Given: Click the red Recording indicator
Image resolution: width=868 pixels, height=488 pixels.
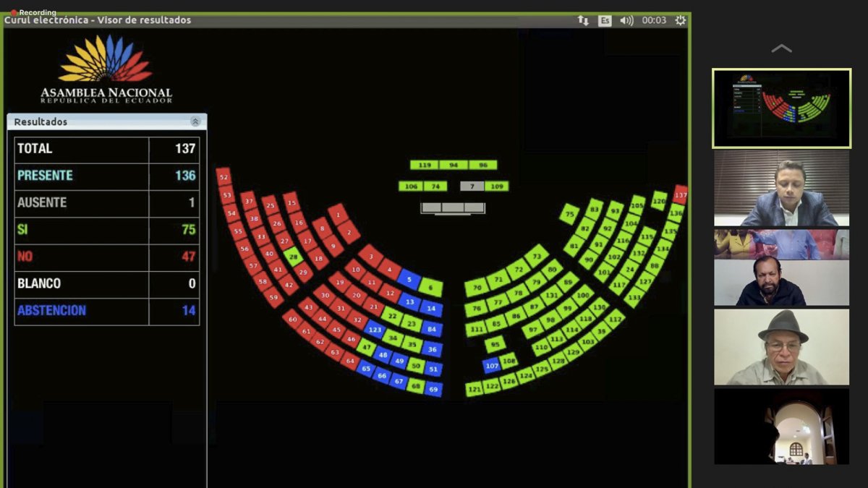Looking at the screenshot, I should click(x=34, y=12).
